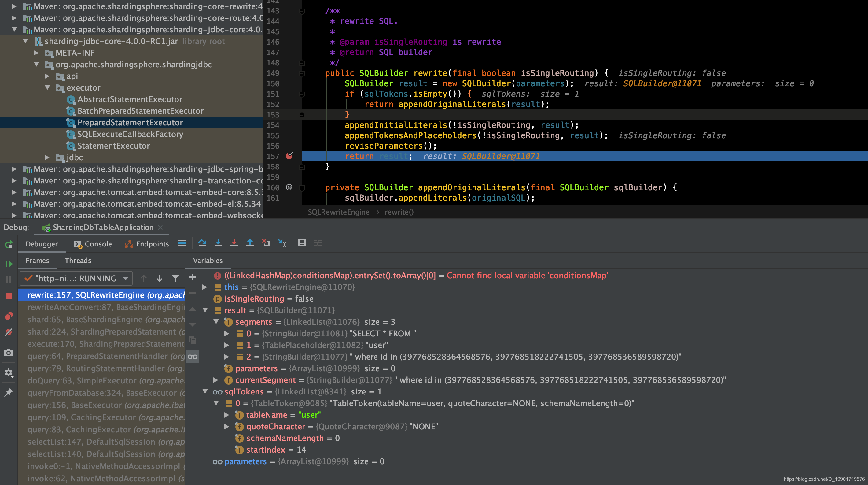This screenshot has height=485, width=868.
Task: Open the StatementExecutor class
Action: (x=114, y=146)
